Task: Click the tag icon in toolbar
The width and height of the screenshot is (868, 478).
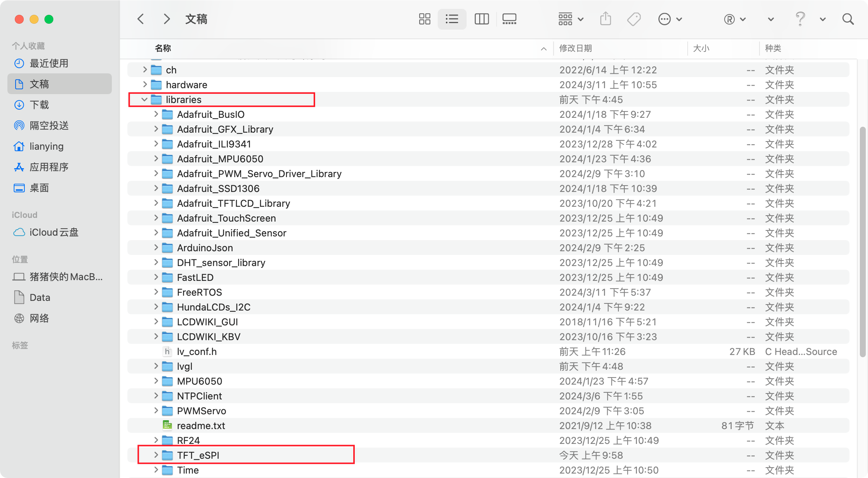Action: tap(634, 19)
